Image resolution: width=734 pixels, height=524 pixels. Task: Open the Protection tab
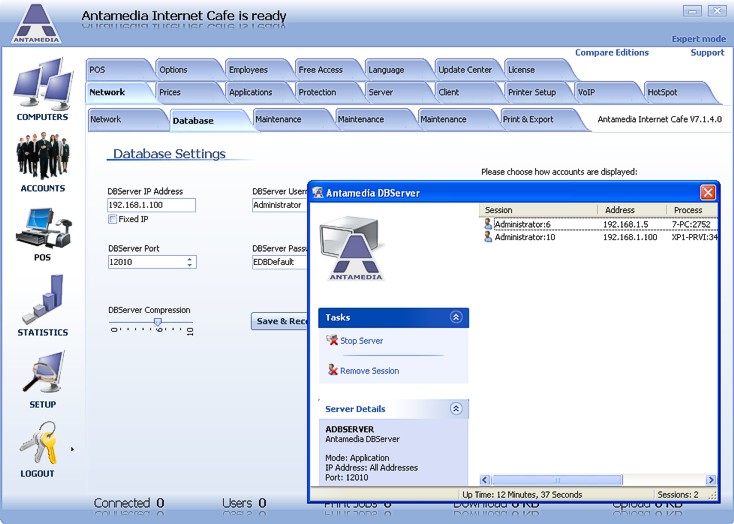[x=329, y=92]
